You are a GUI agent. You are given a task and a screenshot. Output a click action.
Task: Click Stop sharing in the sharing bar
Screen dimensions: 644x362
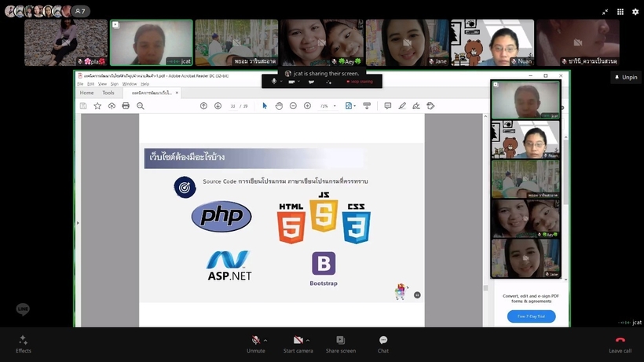click(x=360, y=82)
